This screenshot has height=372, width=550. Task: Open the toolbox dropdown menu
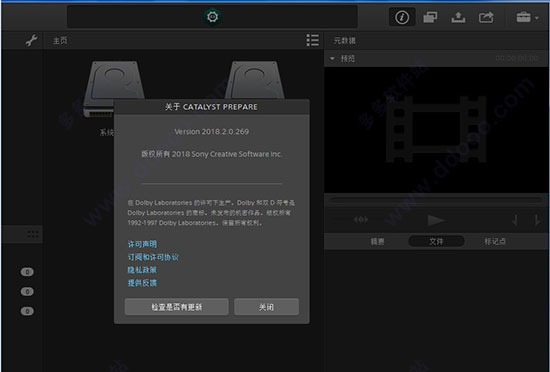pyautogui.click(x=527, y=17)
